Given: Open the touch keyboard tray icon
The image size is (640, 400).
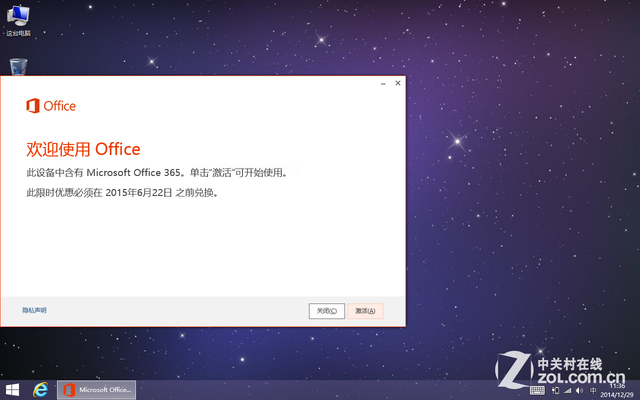Looking at the screenshot, I should point(538,391).
